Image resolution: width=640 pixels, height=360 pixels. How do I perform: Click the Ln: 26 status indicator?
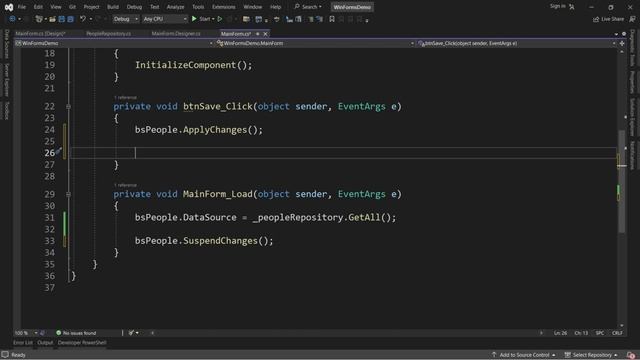coord(560,333)
